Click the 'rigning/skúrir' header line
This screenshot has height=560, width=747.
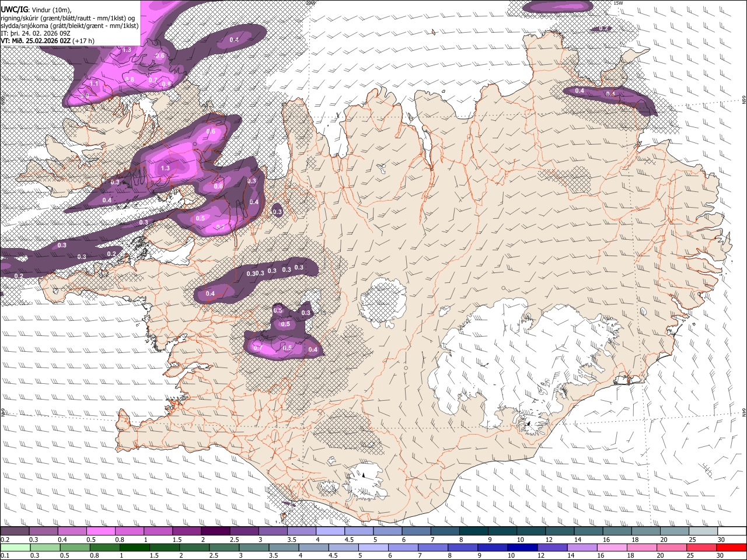pos(67,17)
